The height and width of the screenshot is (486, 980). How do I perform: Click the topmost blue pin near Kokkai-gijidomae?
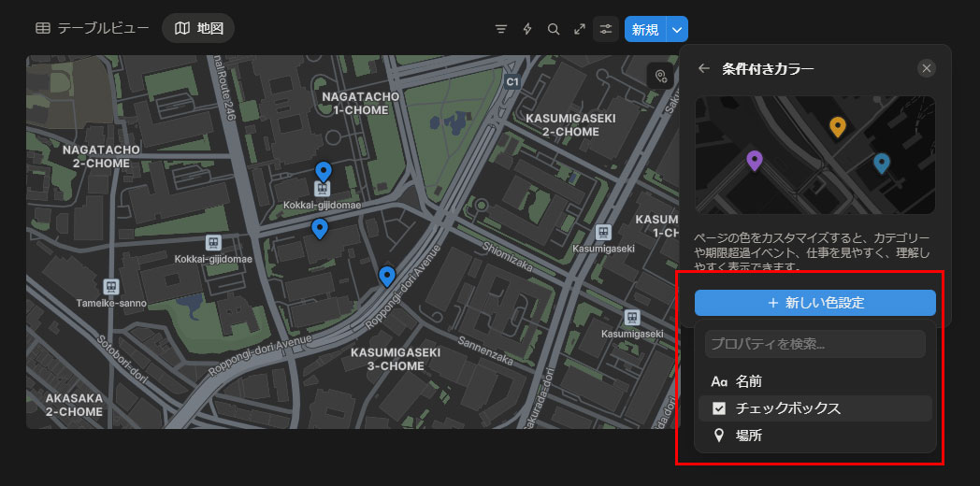(324, 171)
